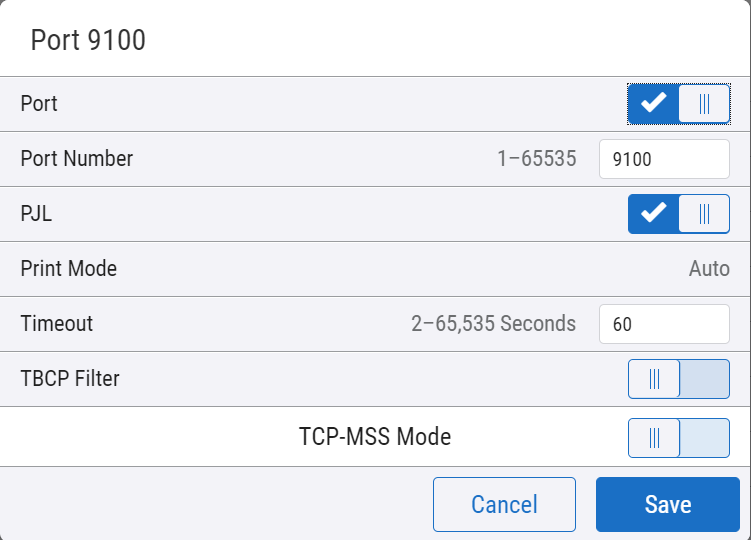Click the TCP-MSS Mode label
751x540 pixels.
pyautogui.click(x=375, y=437)
